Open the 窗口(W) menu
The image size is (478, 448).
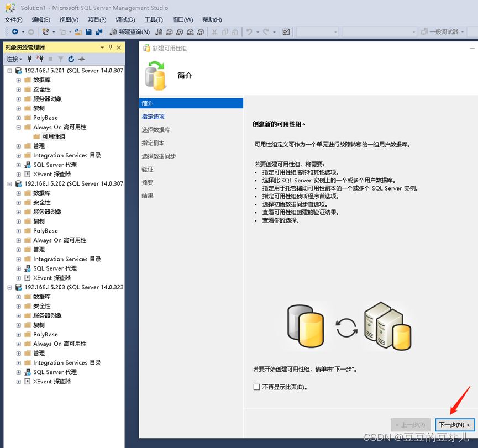(182, 20)
